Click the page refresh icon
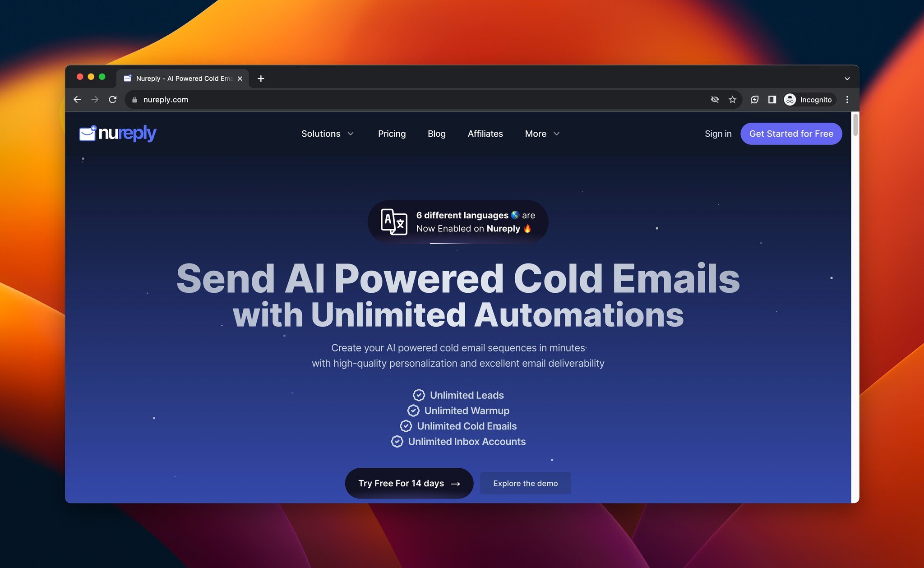The image size is (924, 568). [112, 99]
